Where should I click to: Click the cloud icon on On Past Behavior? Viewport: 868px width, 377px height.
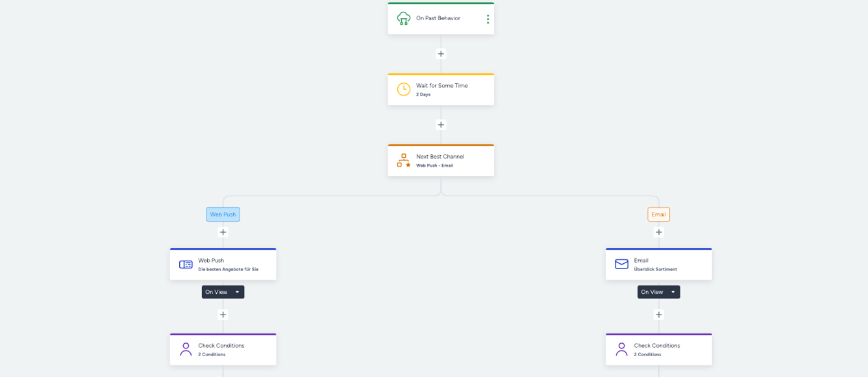click(x=404, y=18)
